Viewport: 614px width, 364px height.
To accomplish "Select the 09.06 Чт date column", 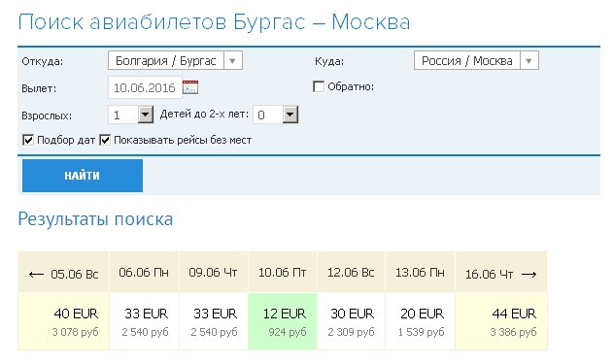I will click(214, 273).
